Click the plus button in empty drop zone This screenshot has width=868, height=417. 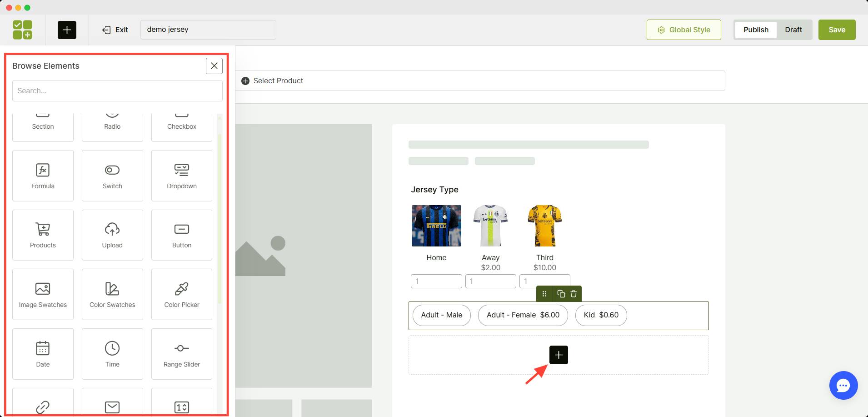pyautogui.click(x=559, y=355)
